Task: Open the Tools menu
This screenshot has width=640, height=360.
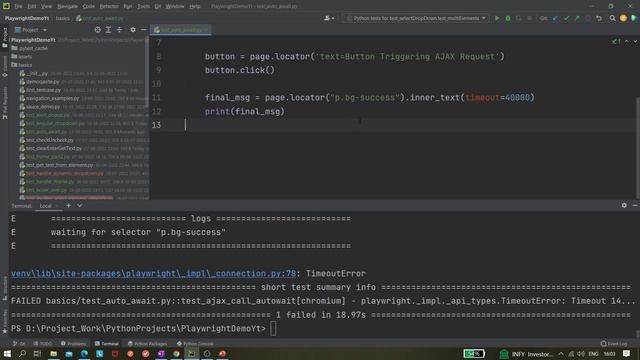Action: point(143,7)
